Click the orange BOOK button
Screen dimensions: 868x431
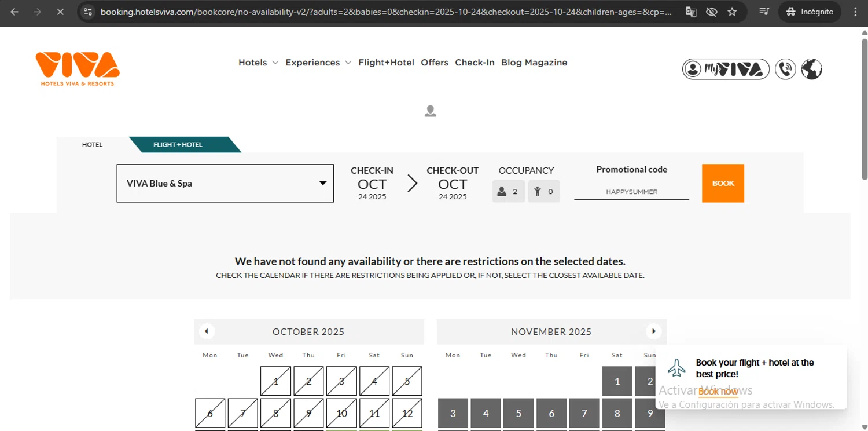point(723,183)
